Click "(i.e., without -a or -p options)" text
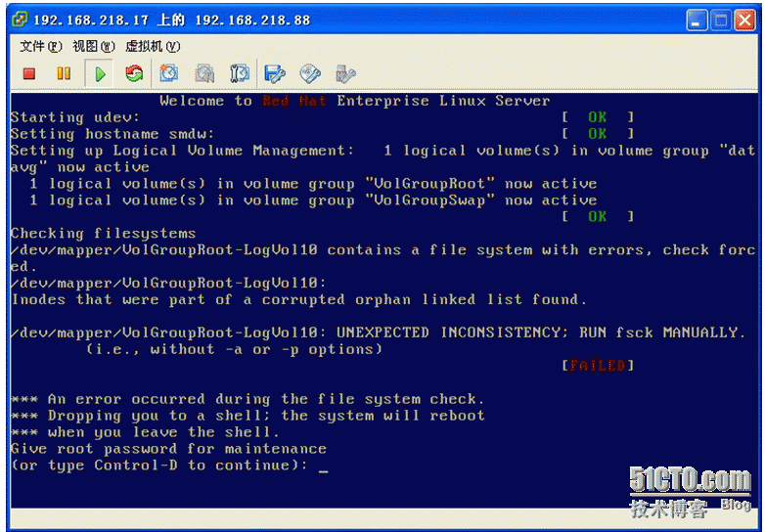The image size is (765, 532). click(234, 349)
